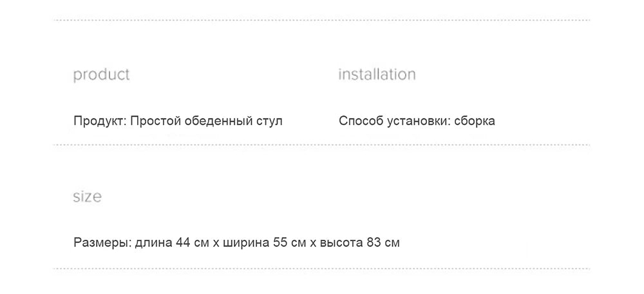Click the height value "83"

click(x=375, y=243)
